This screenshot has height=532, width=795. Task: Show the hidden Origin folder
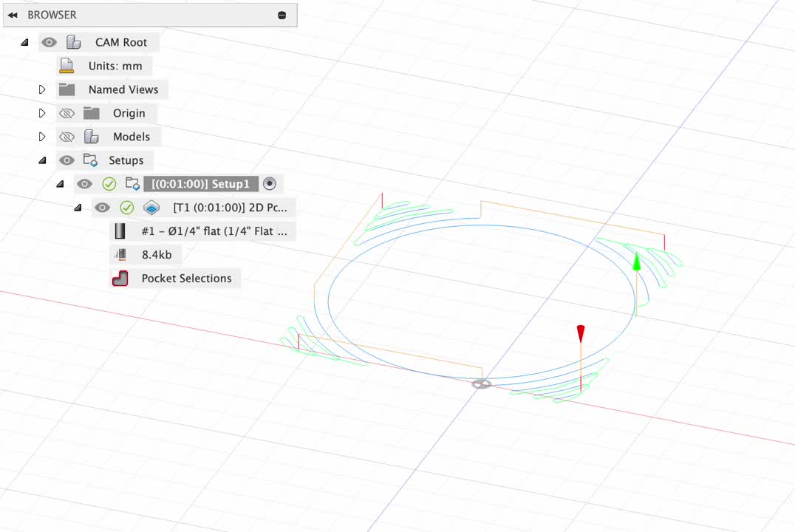point(66,113)
